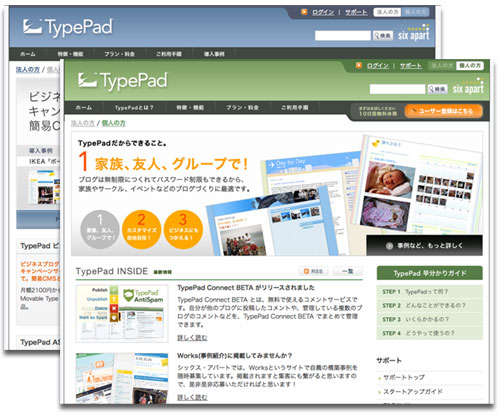Open the TypePadとは？ navigation item

pyautogui.click(x=134, y=108)
